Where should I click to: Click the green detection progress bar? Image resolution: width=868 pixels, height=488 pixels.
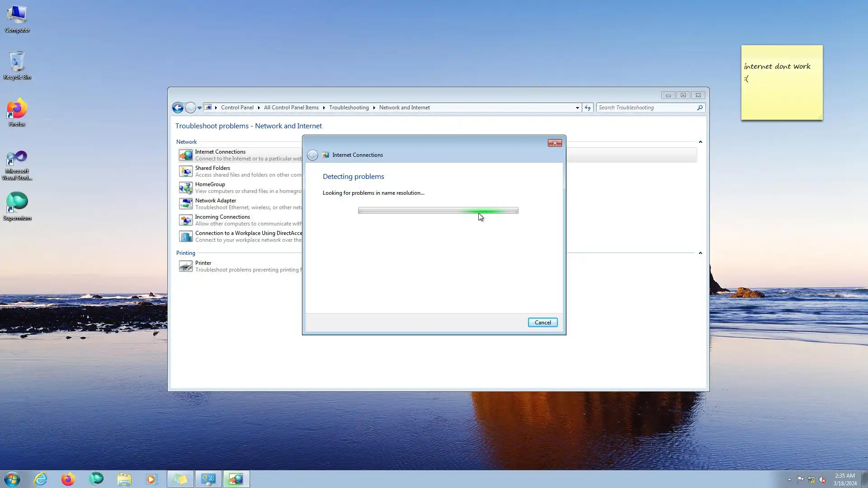438,211
